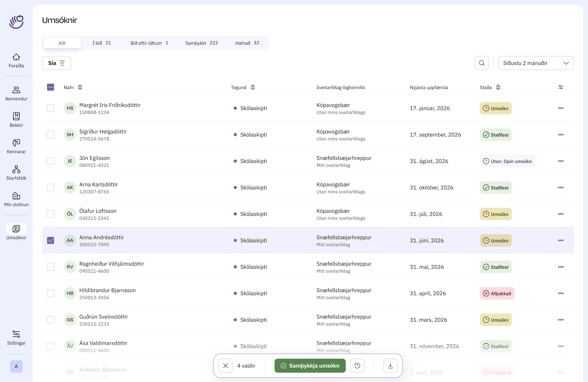588x382 pixels.
Task: Toggle the select-all checkbox in header
Action: point(50,87)
